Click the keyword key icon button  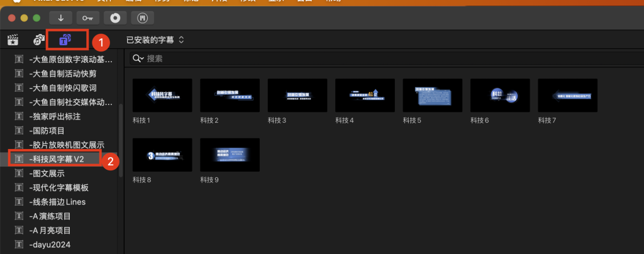pyautogui.click(x=89, y=17)
